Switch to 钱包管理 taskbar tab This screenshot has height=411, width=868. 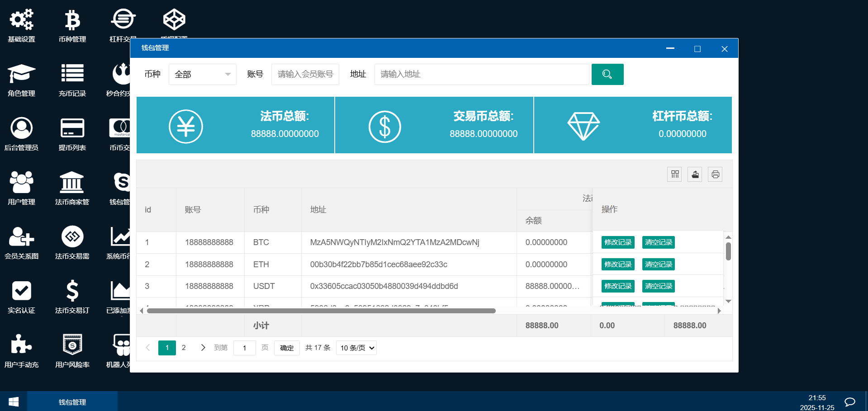pyautogui.click(x=72, y=402)
